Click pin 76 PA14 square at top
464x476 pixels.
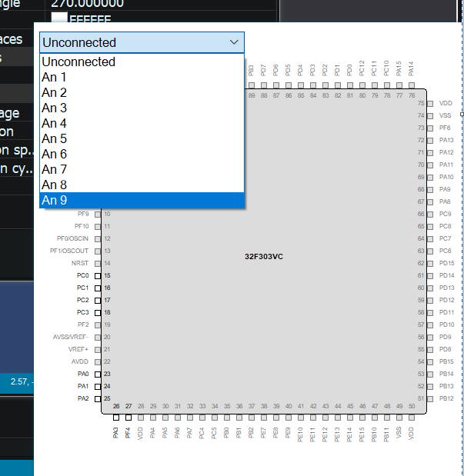[412, 85]
